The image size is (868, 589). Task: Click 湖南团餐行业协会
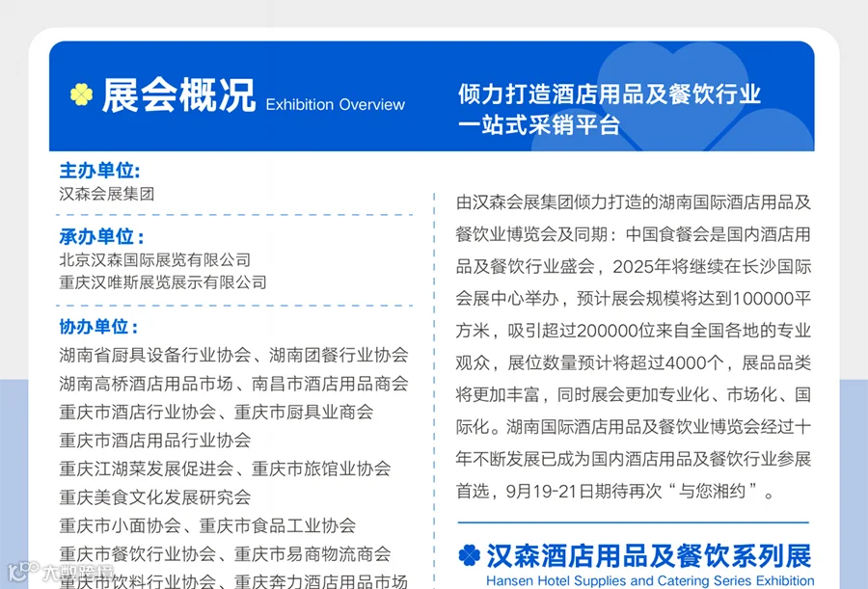pyautogui.click(x=339, y=355)
